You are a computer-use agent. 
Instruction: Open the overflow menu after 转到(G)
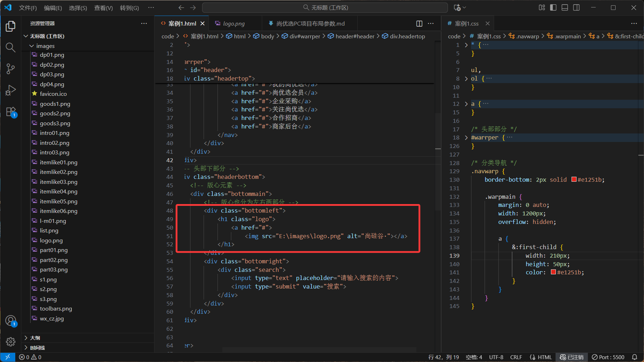pos(151,8)
